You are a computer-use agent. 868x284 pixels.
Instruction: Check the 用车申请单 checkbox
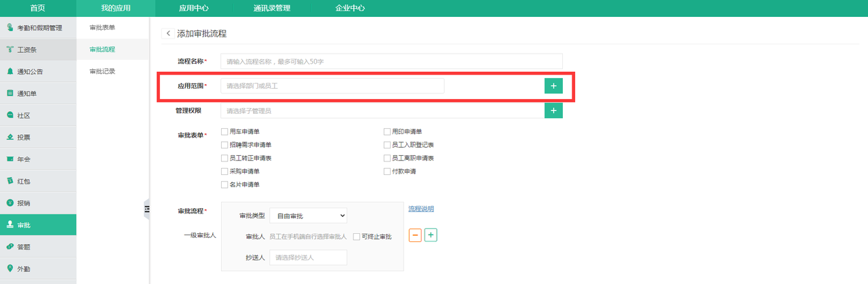224,131
